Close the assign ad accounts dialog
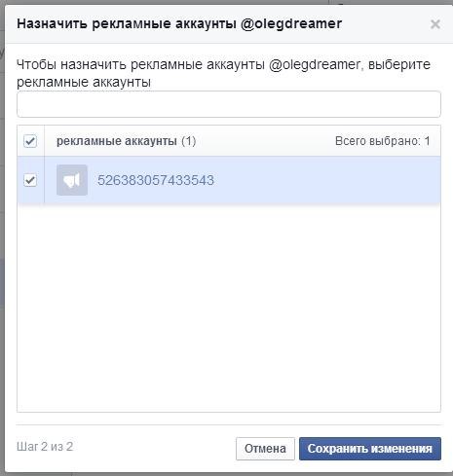The width and height of the screenshot is (453, 476). [435, 24]
